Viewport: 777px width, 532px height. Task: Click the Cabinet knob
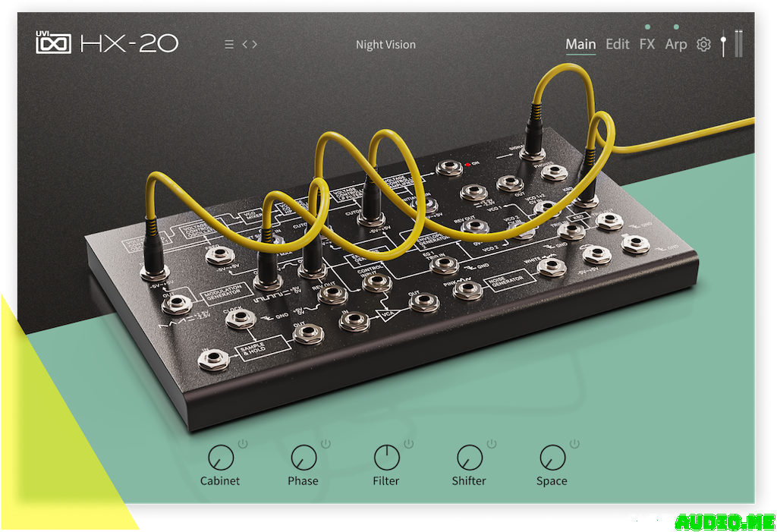(x=221, y=457)
